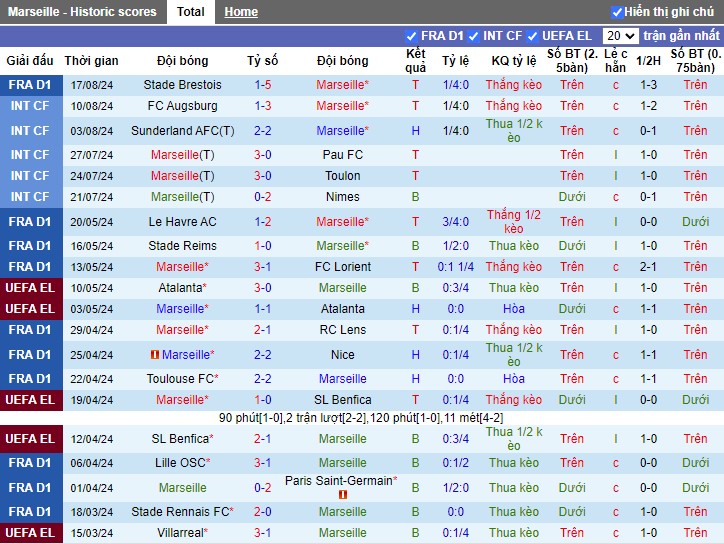Click the 1-3 score against FC Augsburg
Viewport: 724px width, 544px height.
[x=263, y=106]
